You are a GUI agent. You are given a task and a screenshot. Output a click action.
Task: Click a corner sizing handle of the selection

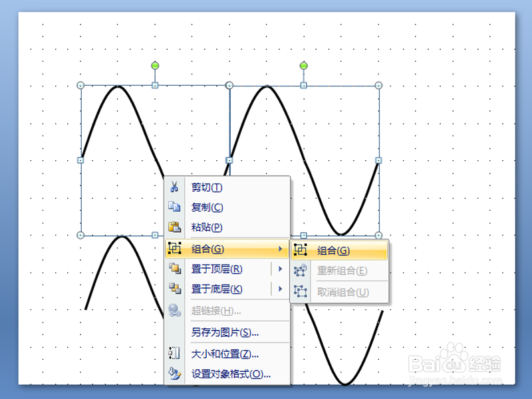(x=81, y=84)
